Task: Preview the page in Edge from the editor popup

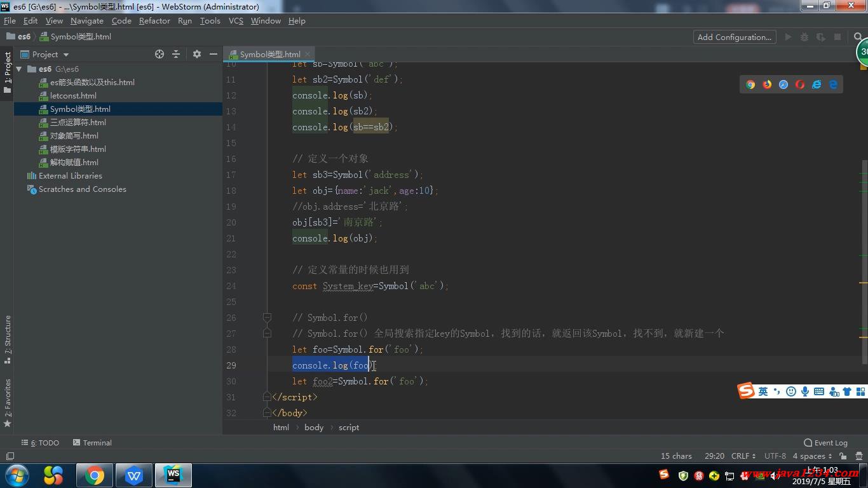Action: pos(833,85)
